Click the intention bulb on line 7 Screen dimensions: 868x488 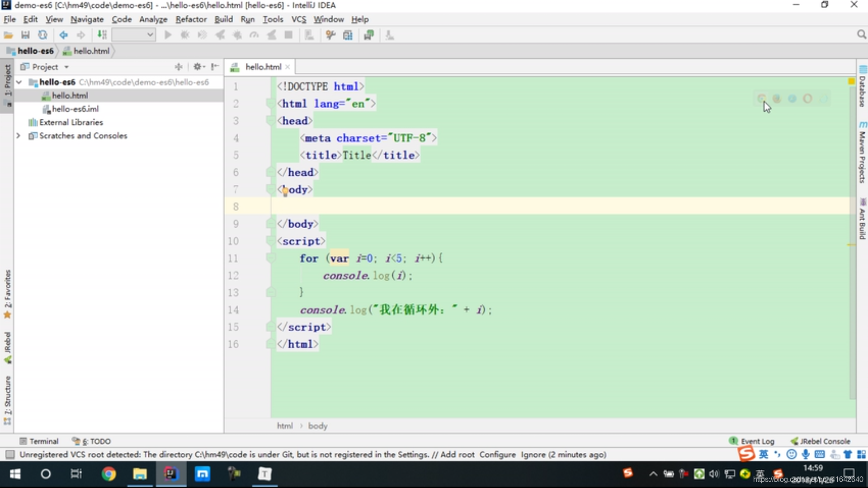(285, 191)
